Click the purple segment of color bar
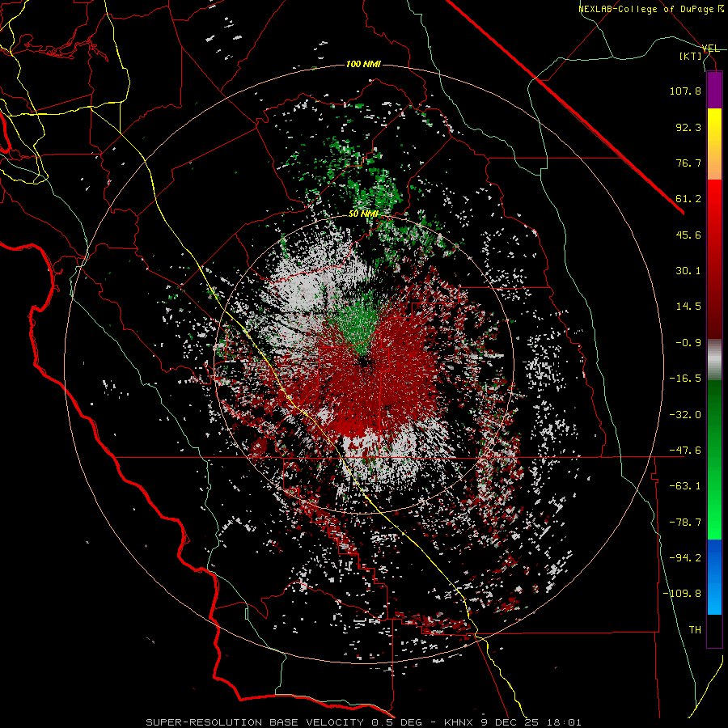The image size is (728, 728). (714, 90)
